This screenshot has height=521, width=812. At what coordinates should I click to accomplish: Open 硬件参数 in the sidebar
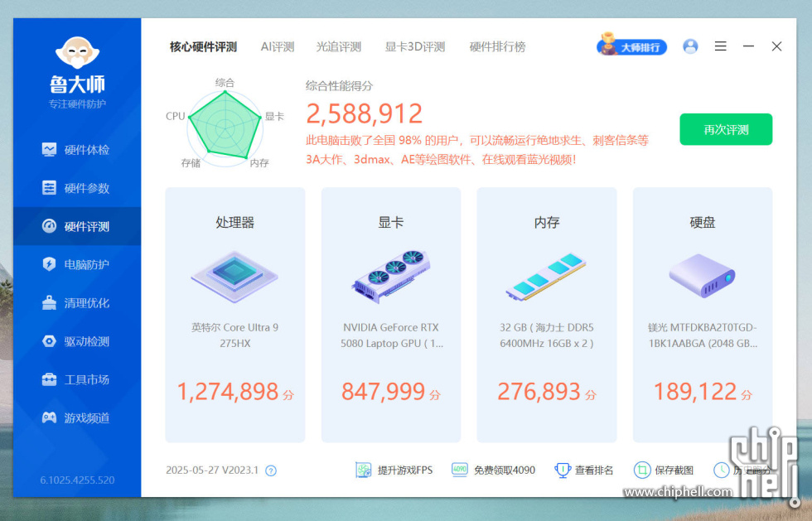(76, 188)
